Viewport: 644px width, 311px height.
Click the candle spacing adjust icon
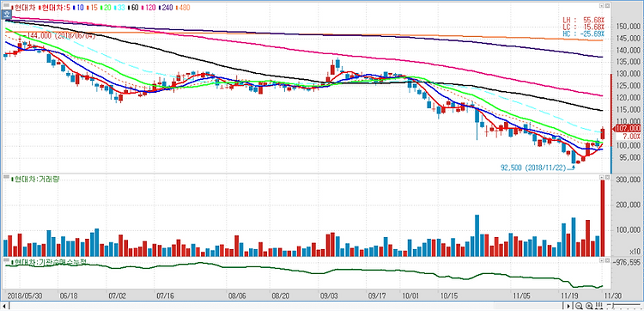[x=598, y=306]
